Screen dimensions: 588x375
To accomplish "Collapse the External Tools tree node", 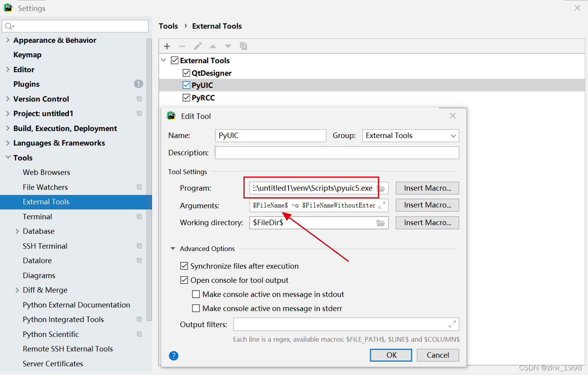I will coord(163,60).
